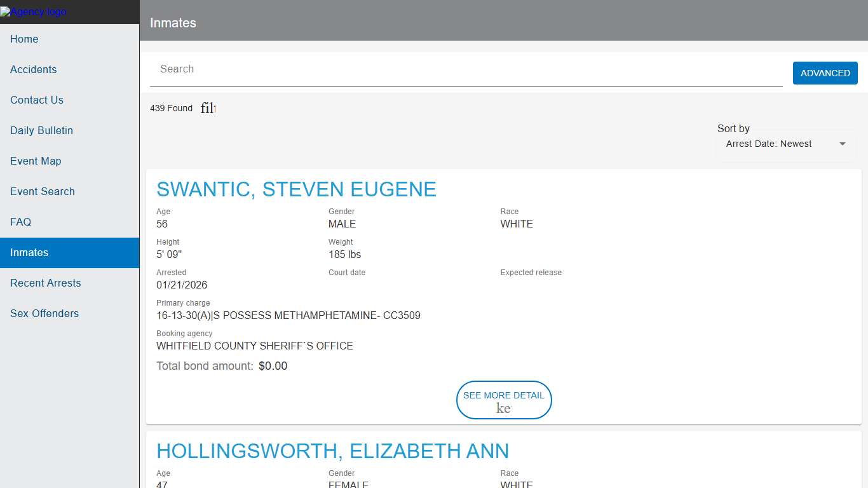Viewport: 868px width, 488px height.
Task: Navigate to Event Map
Action: click(36, 161)
